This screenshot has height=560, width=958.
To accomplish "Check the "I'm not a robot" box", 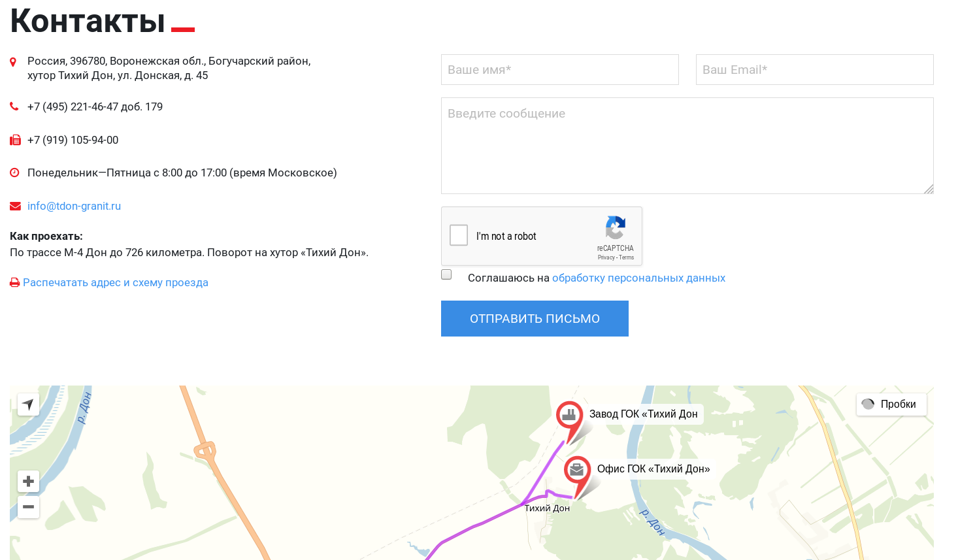I will coord(458,235).
